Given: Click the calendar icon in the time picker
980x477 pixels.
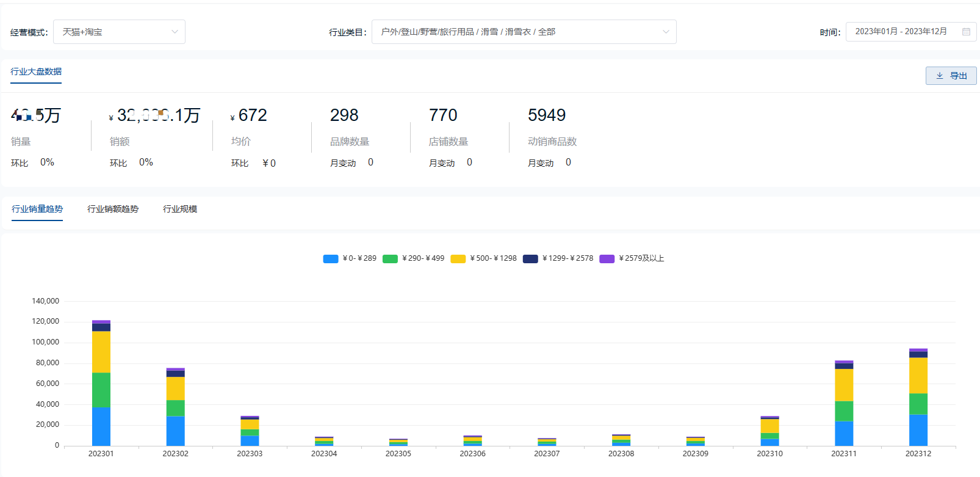Looking at the screenshot, I should pyautogui.click(x=967, y=32).
